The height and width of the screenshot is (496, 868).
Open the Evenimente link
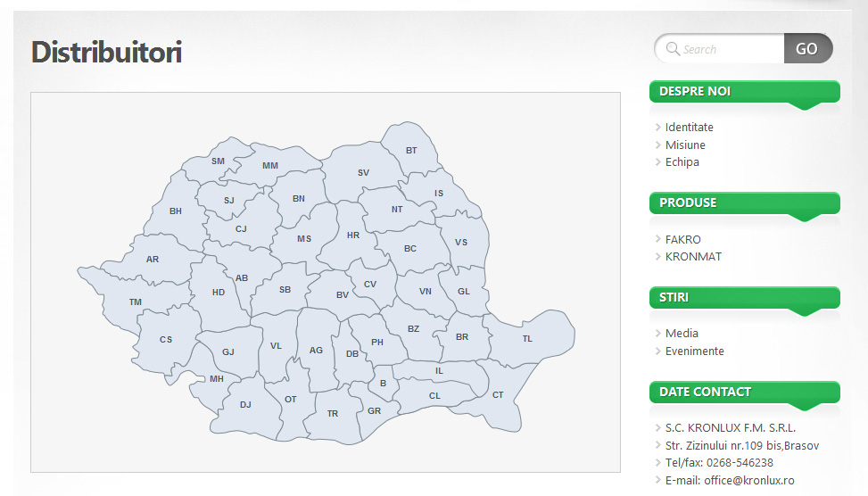click(x=695, y=351)
